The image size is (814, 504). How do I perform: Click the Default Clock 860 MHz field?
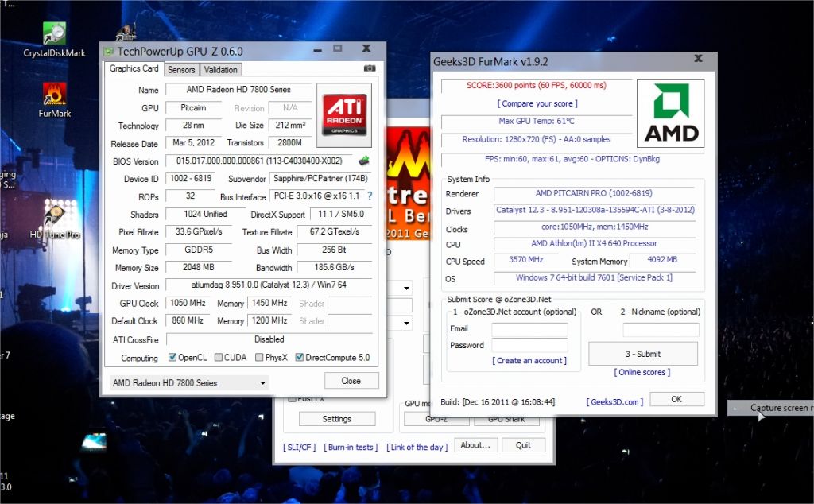(x=188, y=321)
